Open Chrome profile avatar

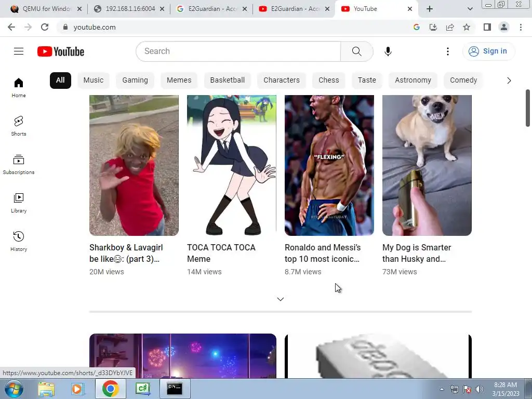[x=504, y=27]
